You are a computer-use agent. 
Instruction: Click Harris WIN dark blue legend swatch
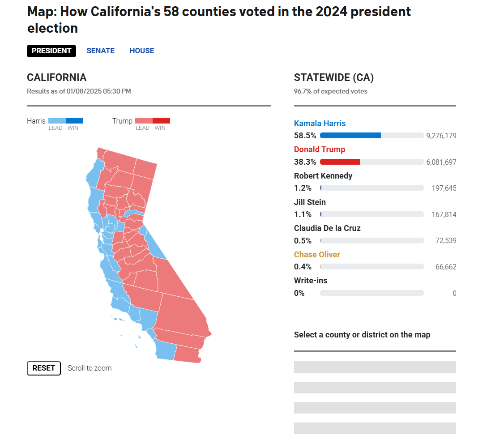pyautogui.click(x=75, y=120)
